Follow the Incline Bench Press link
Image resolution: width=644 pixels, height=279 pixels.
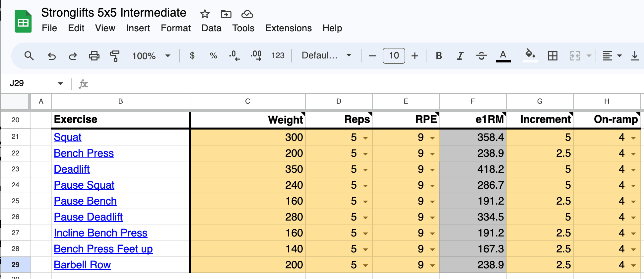point(100,233)
